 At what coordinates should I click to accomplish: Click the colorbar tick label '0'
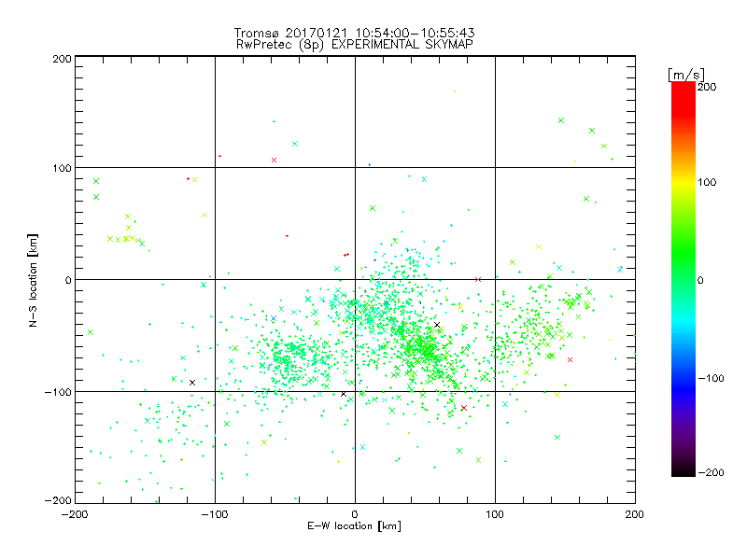pos(699,280)
